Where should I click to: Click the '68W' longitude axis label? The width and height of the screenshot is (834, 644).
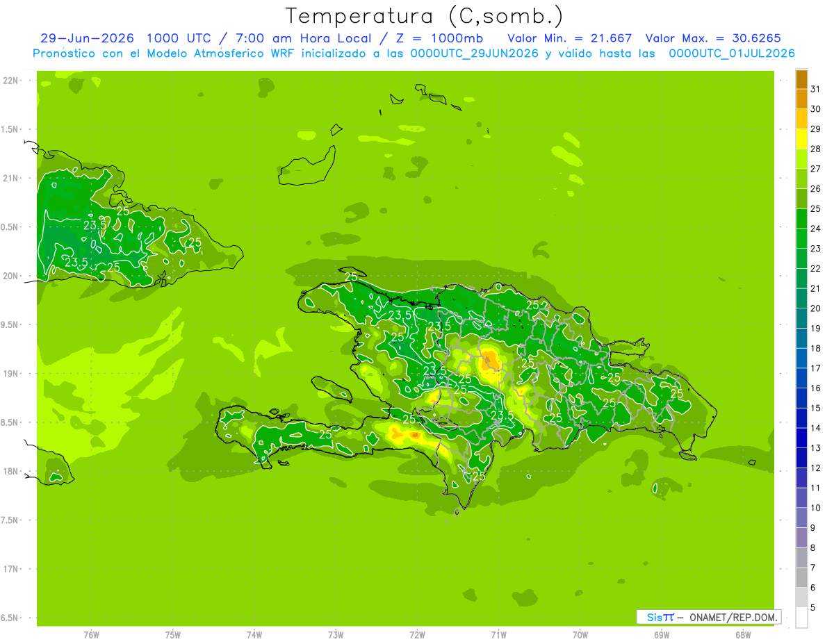click(x=743, y=634)
